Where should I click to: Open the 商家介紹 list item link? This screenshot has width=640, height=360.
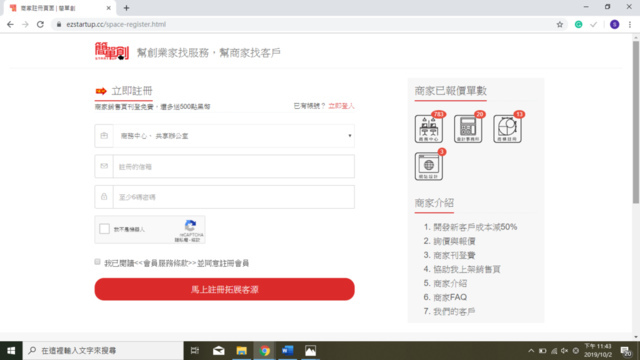pos(450,283)
